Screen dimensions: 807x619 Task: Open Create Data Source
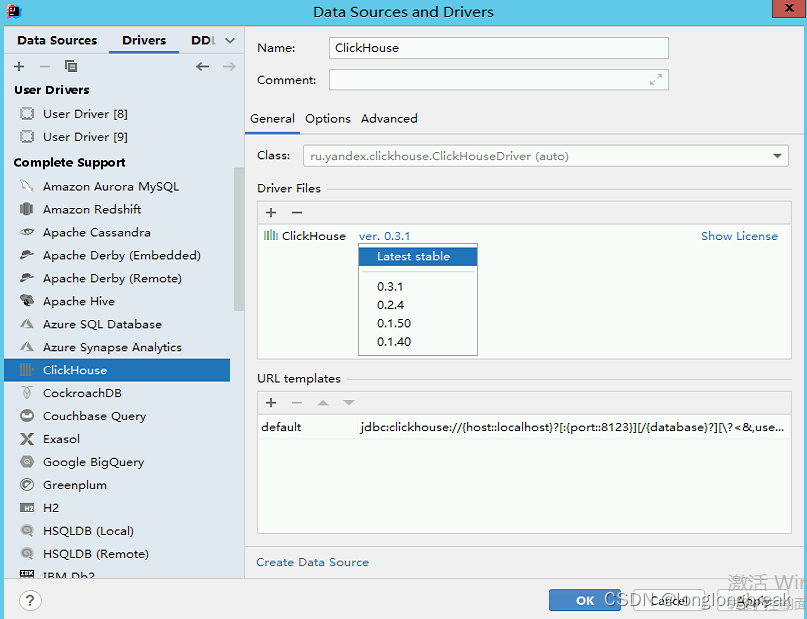[x=312, y=562]
